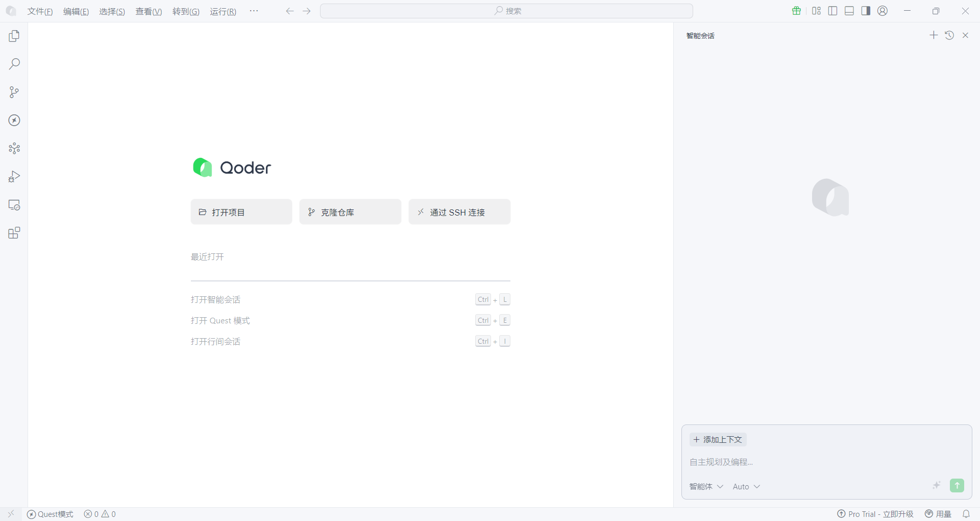Click 打开 Quest 模式 shortcut row
The height and width of the screenshot is (521, 980).
coord(351,320)
